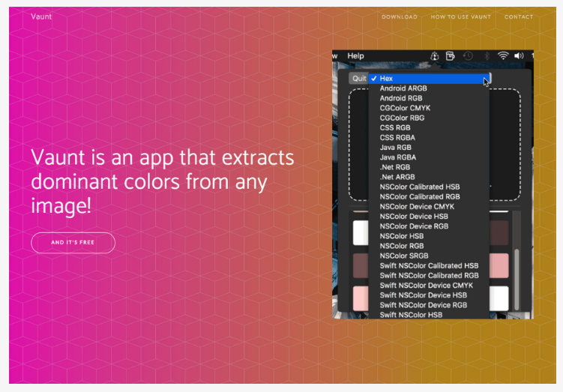This screenshot has height=392, width=563.
Task: Pick CSS RGB from the list
Action: point(429,128)
